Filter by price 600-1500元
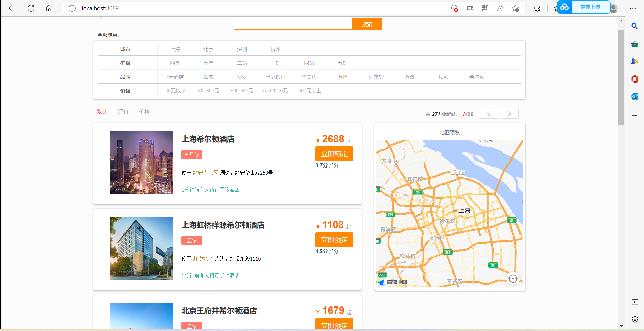Screen dimensions: 644x331 pyautogui.click(x=276, y=91)
